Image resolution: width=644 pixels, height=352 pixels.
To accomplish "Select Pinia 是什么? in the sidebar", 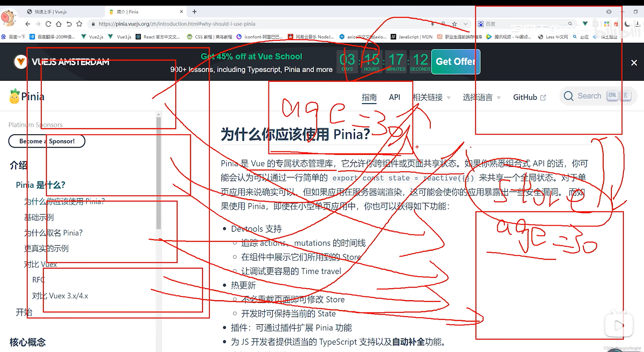I will coord(41,185).
